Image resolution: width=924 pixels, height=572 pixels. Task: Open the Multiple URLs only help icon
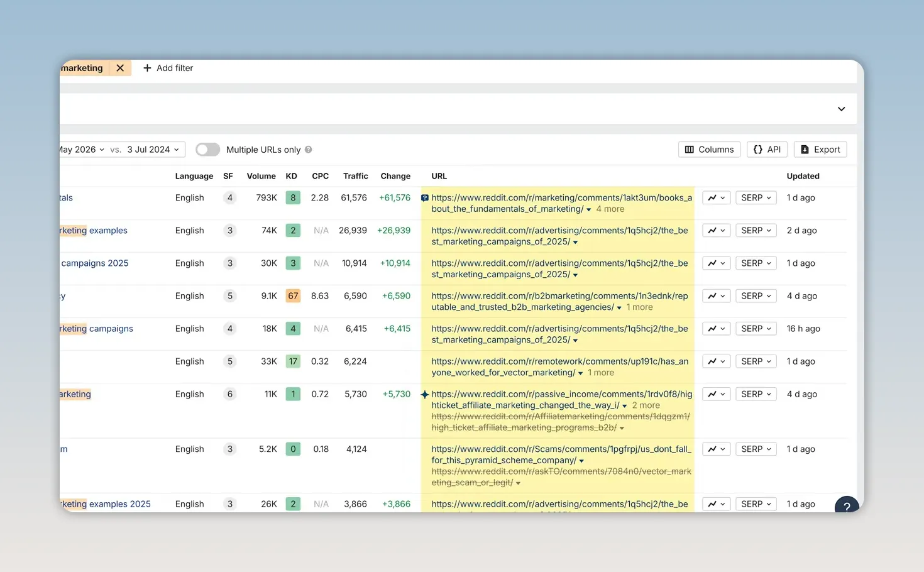308,150
